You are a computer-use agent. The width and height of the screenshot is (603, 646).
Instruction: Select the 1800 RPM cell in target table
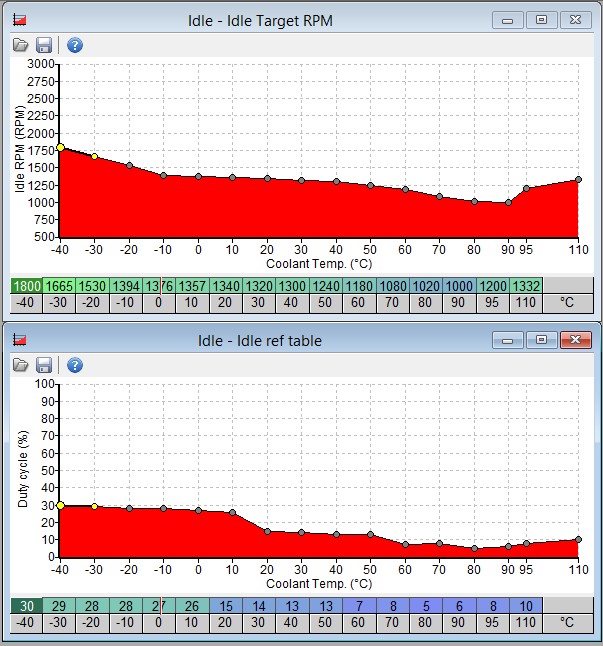27,286
